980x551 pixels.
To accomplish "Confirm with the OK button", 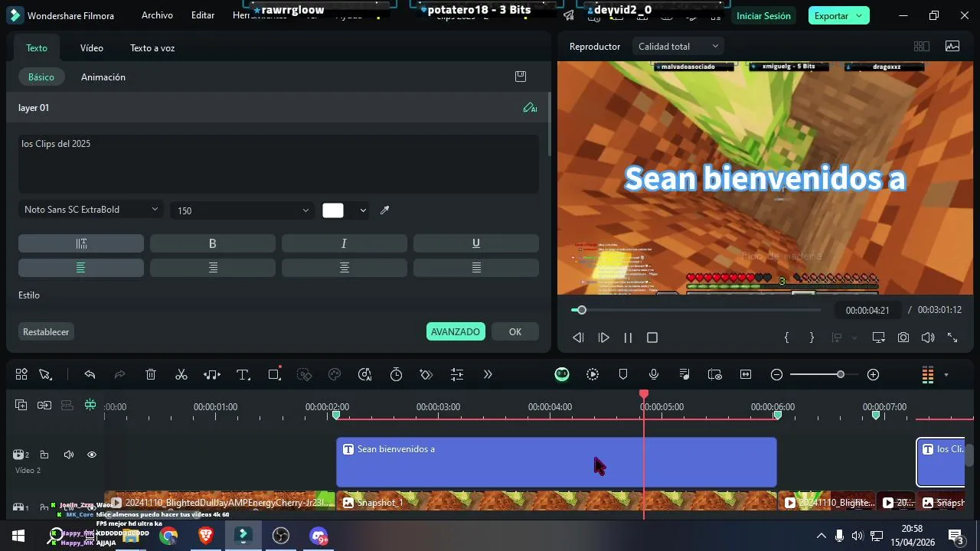I will tap(515, 331).
